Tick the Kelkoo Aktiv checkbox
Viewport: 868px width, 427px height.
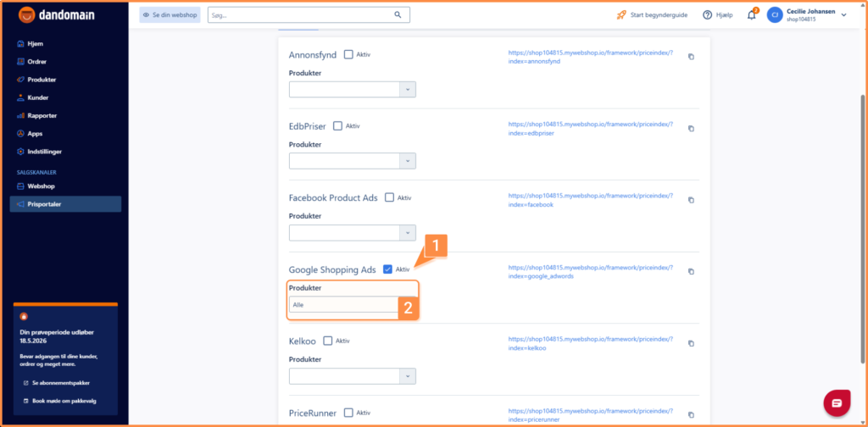(x=327, y=341)
